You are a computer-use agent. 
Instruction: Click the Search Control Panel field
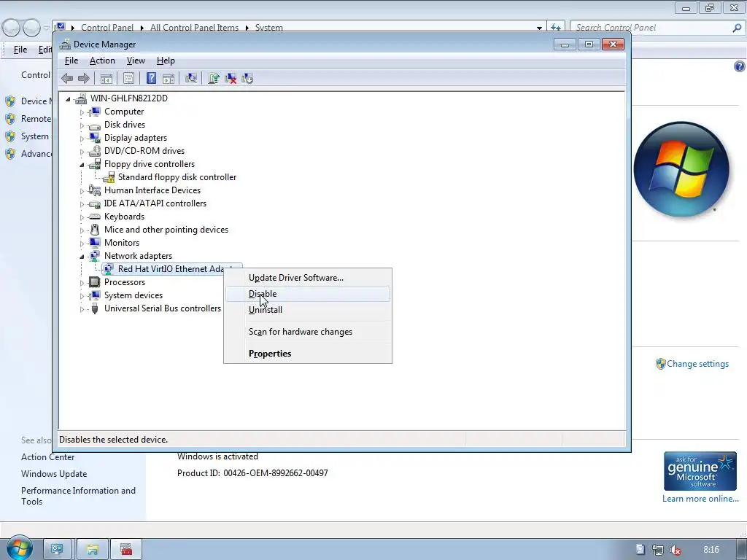coord(657,28)
